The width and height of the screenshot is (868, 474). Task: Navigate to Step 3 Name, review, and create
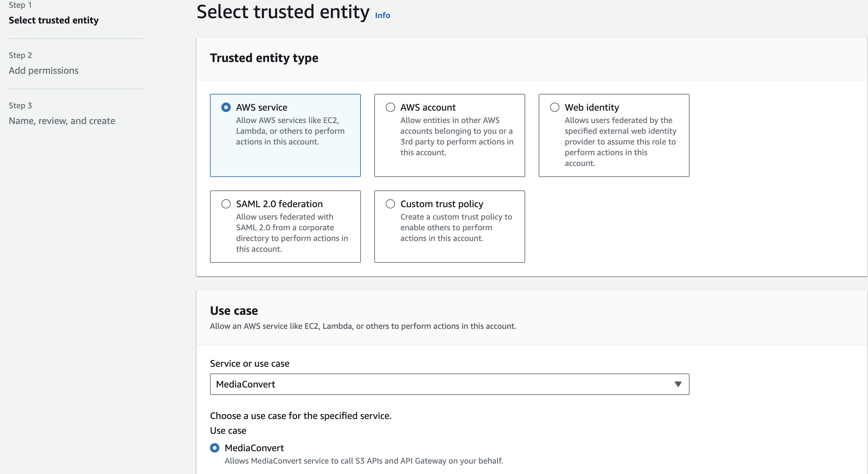62,121
